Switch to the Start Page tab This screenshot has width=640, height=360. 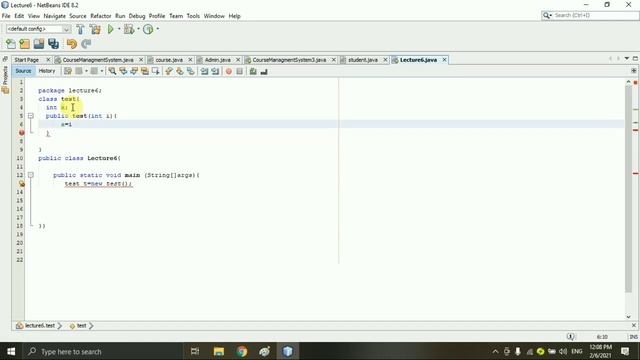pos(27,60)
